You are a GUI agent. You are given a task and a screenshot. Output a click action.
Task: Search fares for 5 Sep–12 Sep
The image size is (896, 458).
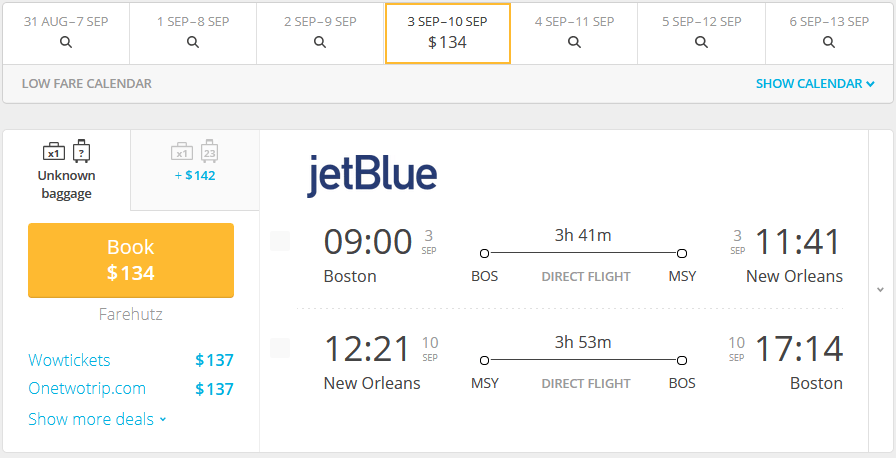(701, 42)
